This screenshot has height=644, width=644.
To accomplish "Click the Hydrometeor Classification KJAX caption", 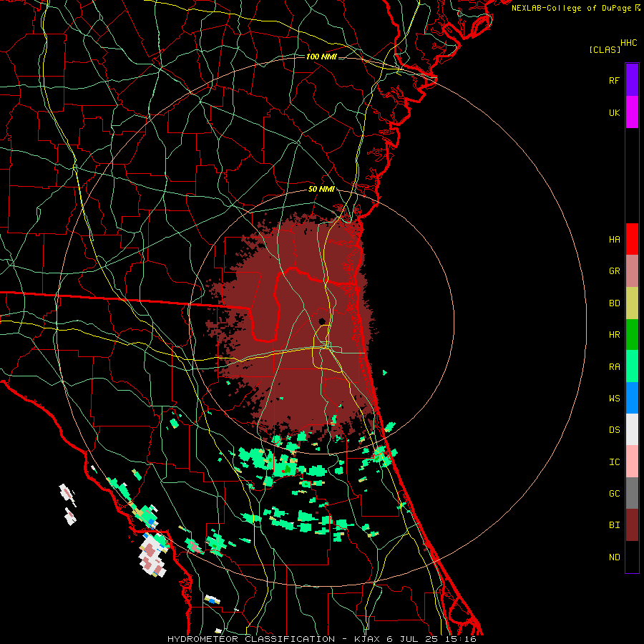I will (x=321, y=639).
